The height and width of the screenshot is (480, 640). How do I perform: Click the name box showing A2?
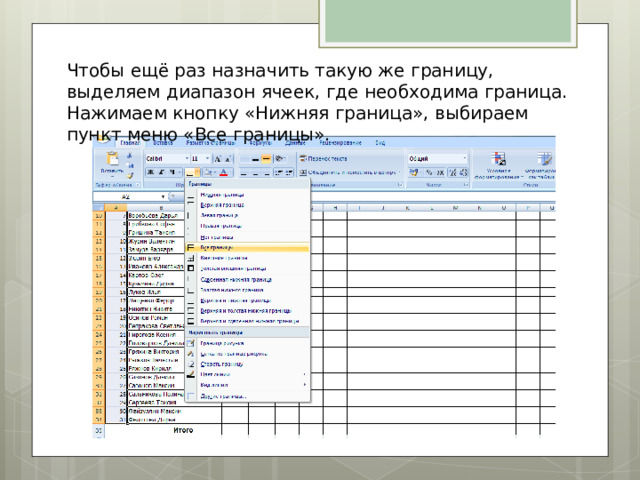(130, 197)
